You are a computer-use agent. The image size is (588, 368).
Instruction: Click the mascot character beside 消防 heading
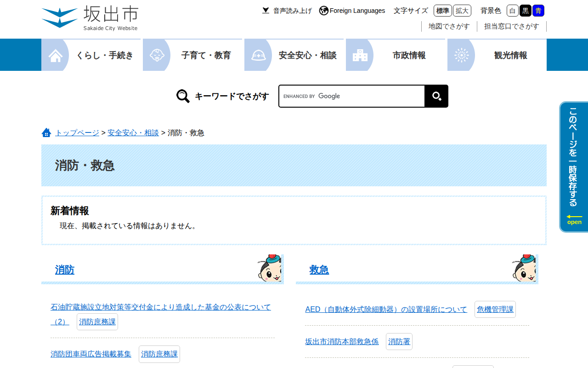click(x=269, y=268)
